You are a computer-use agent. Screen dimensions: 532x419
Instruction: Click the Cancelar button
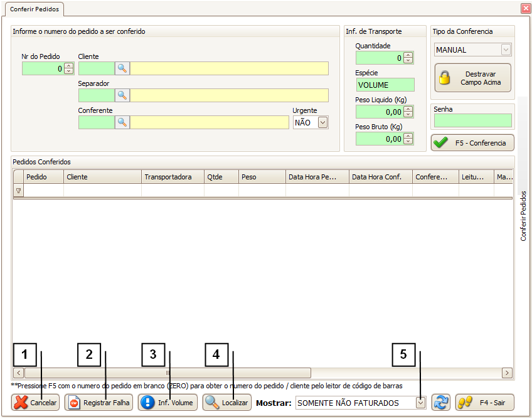pyautogui.click(x=36, y=403)
